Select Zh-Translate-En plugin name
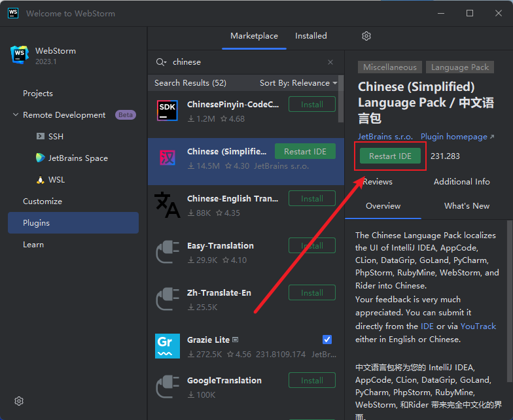513x420 pixels. coord(219,293)
